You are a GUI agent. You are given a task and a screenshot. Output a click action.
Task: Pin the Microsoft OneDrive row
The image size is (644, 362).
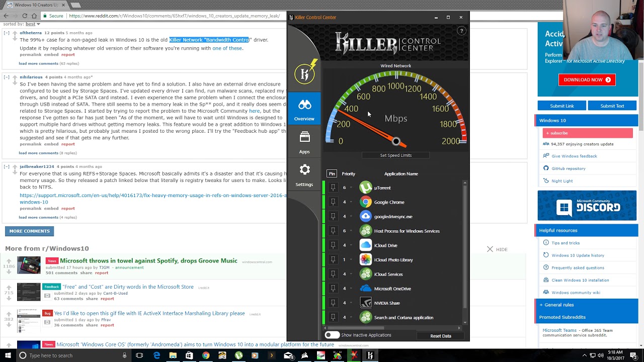[333, 289]
